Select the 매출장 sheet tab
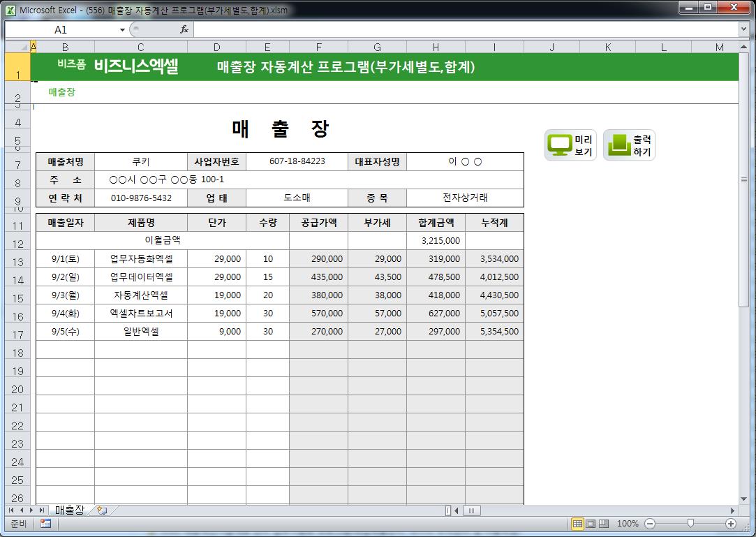The image size is (756, 537). 69,510
